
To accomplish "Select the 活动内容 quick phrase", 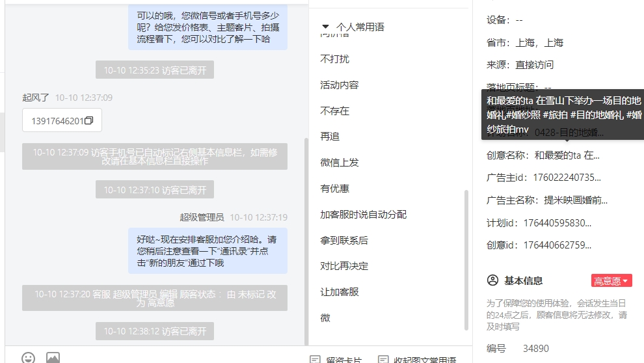I will [340, 85].
